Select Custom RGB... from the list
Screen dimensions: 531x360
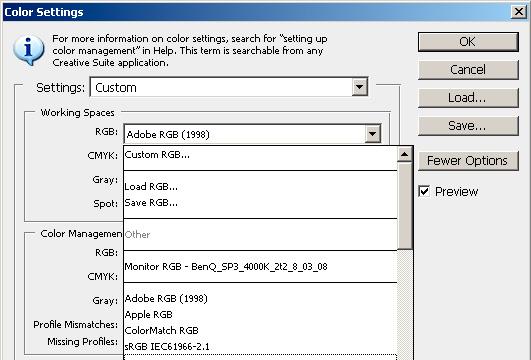(260, 155)
